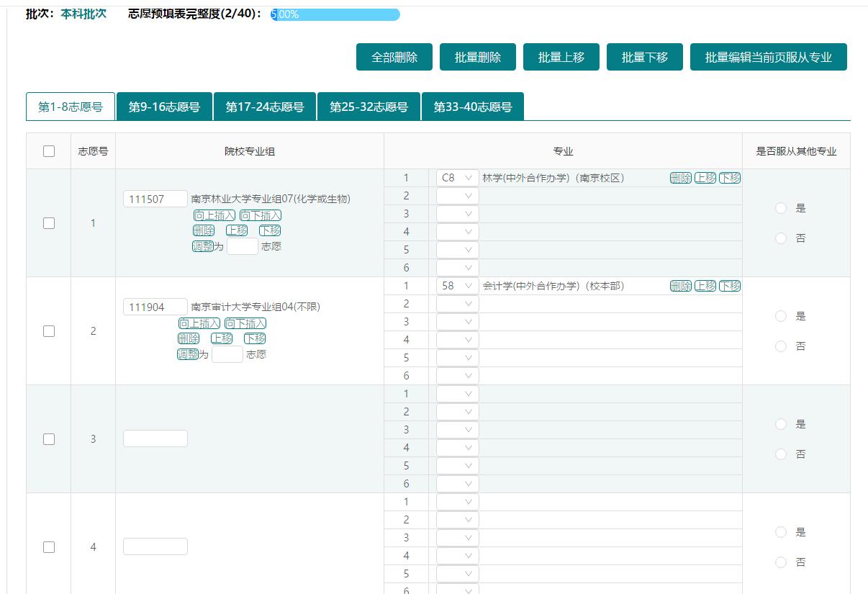868x594 pixels.
Task: Move down the 会计学(中外合作办学) major
Action: click(x=730, y=286)
